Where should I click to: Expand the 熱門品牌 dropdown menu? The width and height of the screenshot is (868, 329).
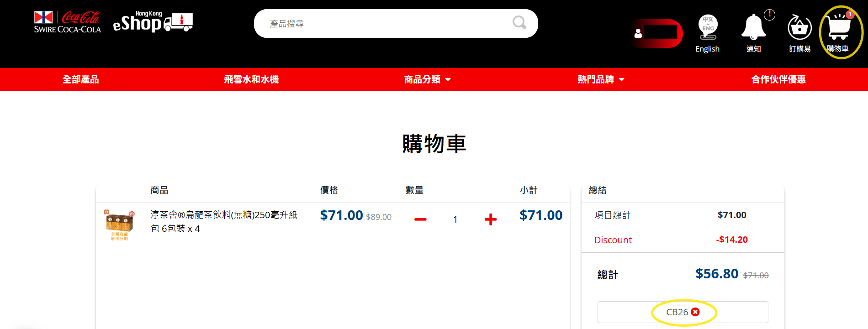pos(600,79)
